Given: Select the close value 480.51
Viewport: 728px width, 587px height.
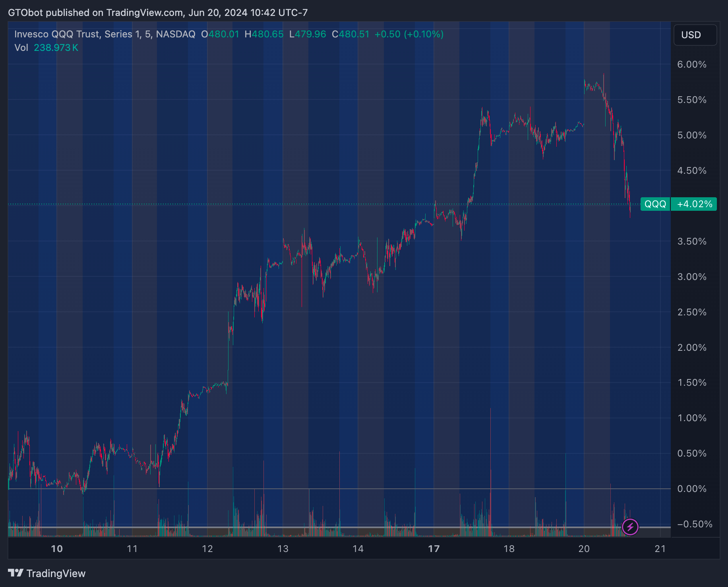Looking at the screenshot, I should coord(354,34).
